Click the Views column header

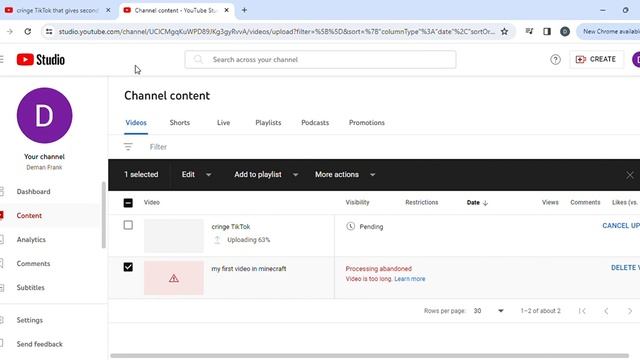pyautogui.click(x=550, y=202)
